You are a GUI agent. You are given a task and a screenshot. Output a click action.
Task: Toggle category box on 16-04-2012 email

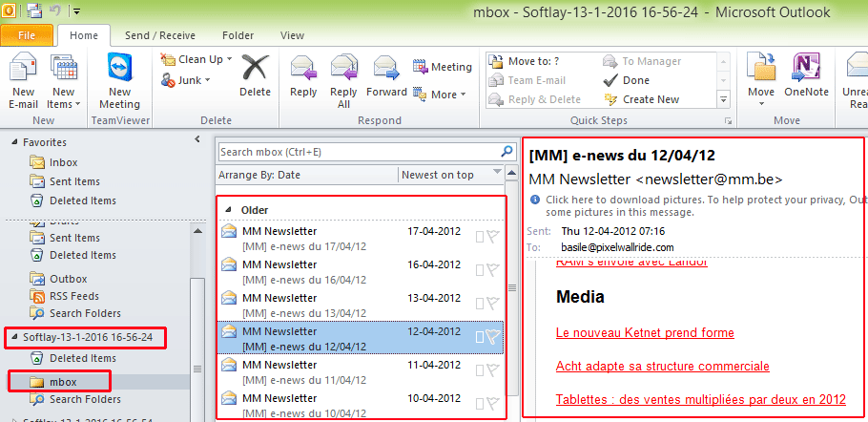coord(480,270)
